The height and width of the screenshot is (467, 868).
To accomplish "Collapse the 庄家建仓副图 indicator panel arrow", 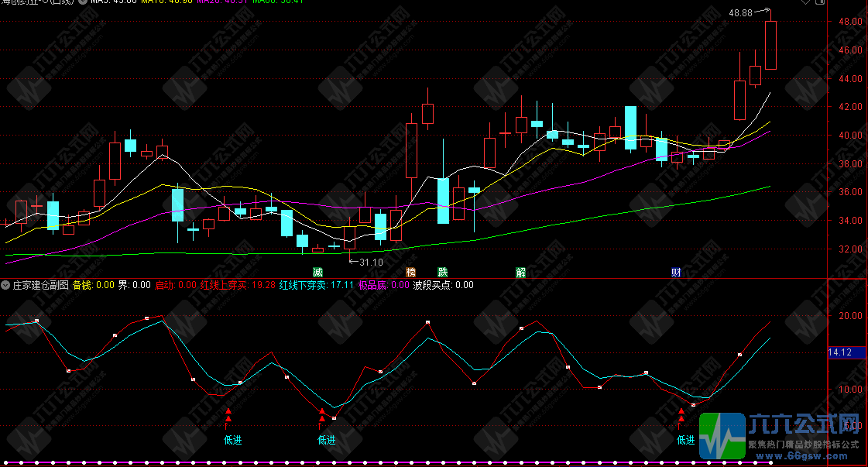I will (6, 285).
